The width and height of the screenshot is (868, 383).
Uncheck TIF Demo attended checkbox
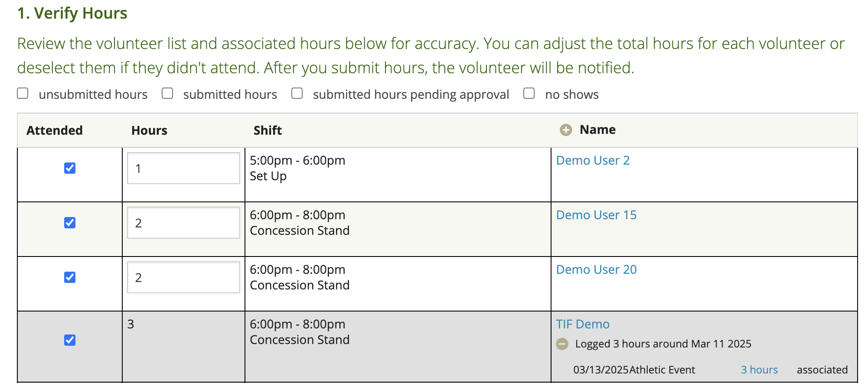tap(70, 340)
